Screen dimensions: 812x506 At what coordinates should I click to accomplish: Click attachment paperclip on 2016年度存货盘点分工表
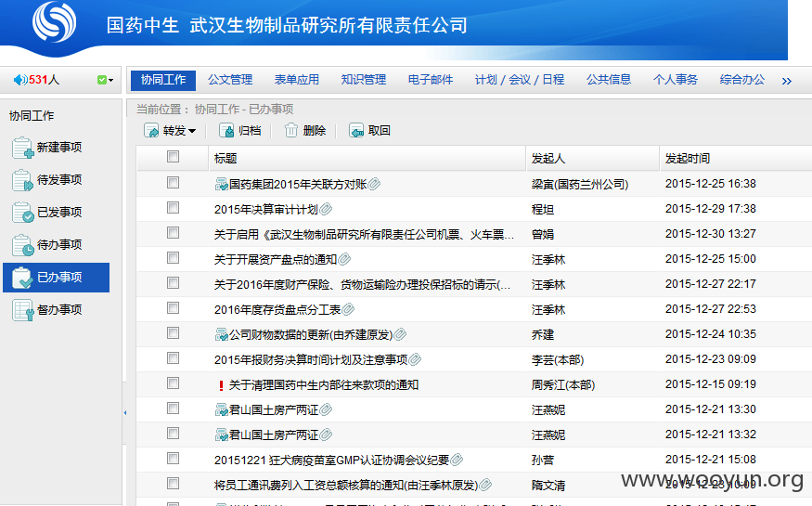point(348,309)
